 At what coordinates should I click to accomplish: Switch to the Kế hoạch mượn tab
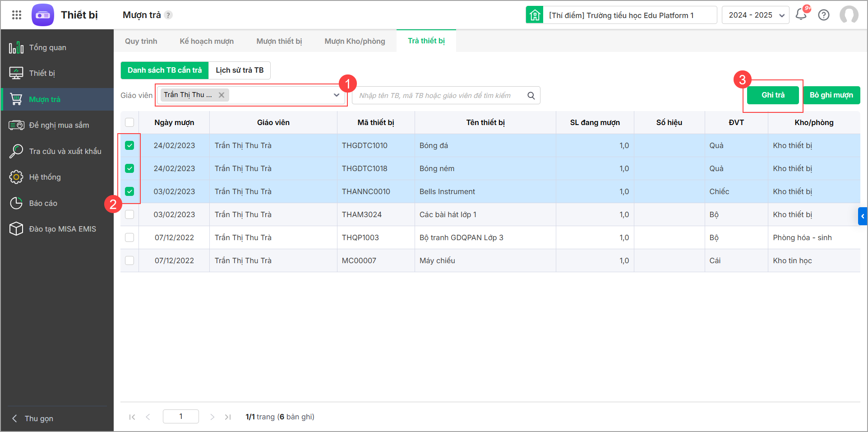click(x=207, y=41)
